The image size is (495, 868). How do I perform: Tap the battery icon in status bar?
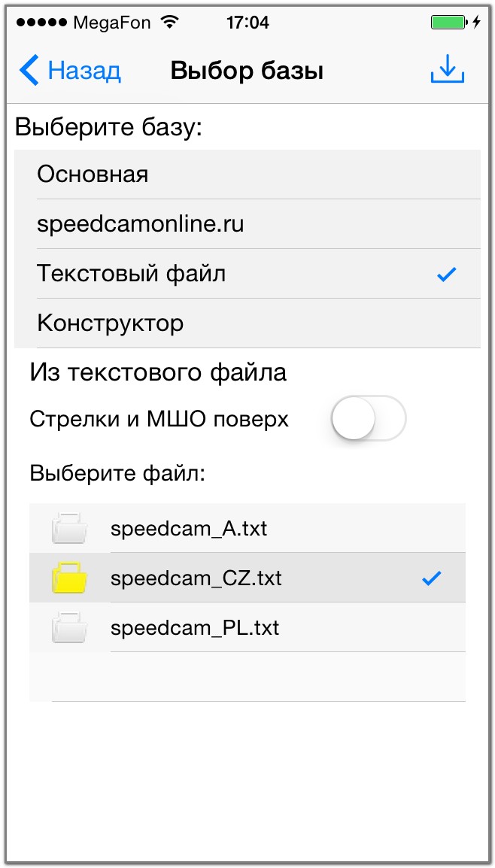(x=448, y=23)
